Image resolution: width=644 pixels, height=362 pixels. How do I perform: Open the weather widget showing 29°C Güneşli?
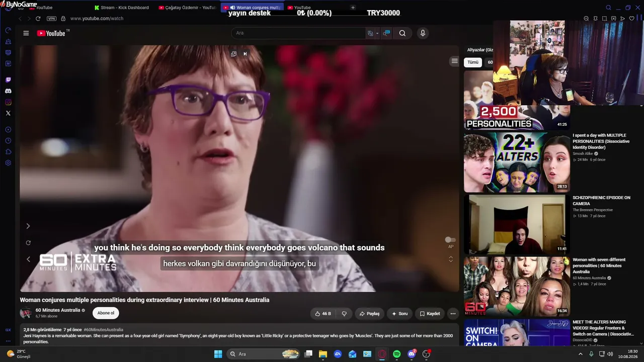pyautogui.click(x=20, y=354)
